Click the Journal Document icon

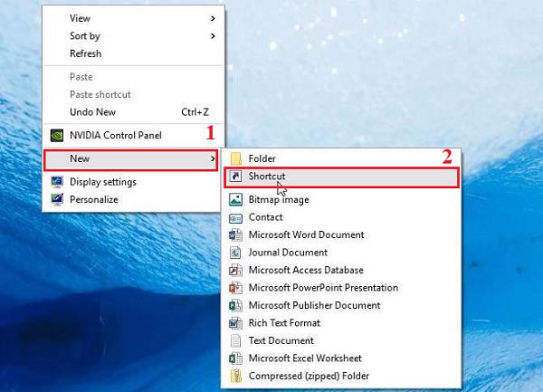tap(235, 253)
